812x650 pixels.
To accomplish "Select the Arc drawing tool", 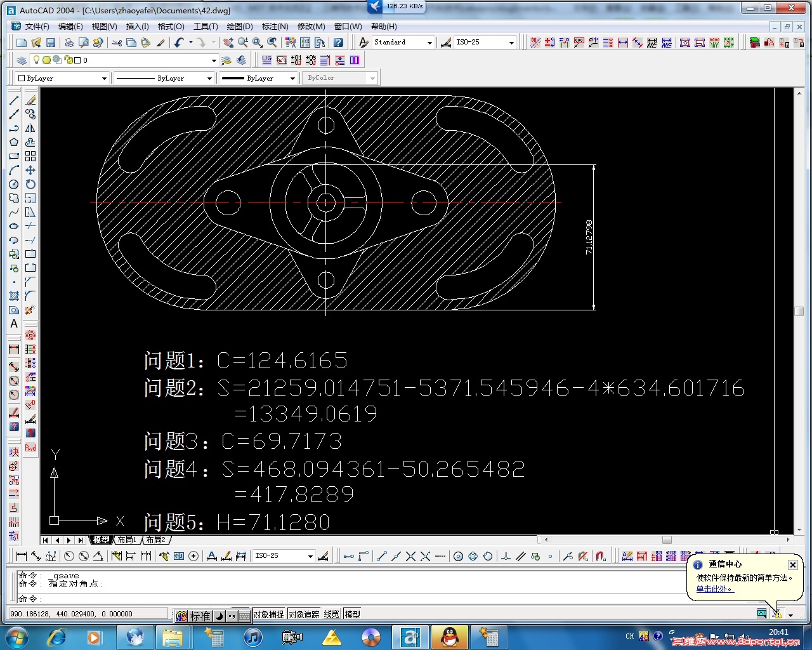I will 14,170.
